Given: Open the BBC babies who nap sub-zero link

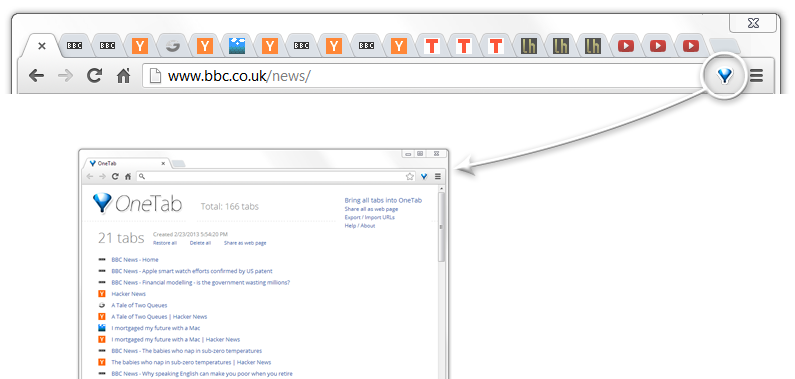Looking at the screenshot, I should point(187,351).
